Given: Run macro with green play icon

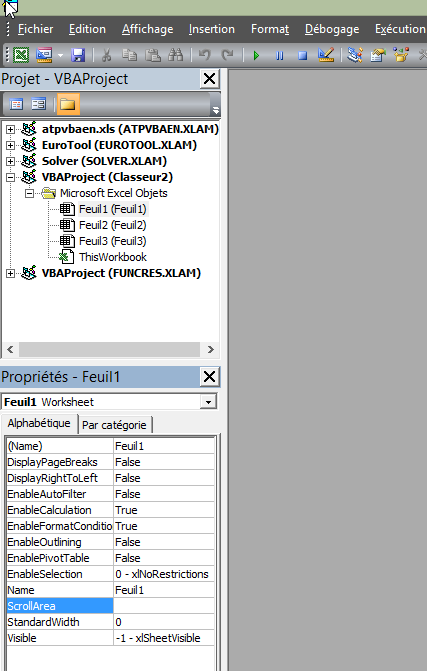Looking at the screenshot, I should click(256, 55).
